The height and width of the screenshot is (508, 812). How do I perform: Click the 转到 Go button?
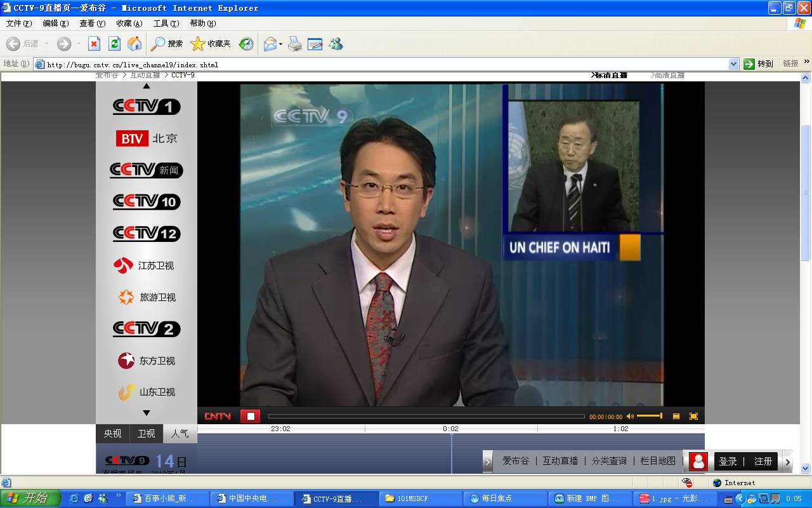pyautogui.click(x=759, y=64)
